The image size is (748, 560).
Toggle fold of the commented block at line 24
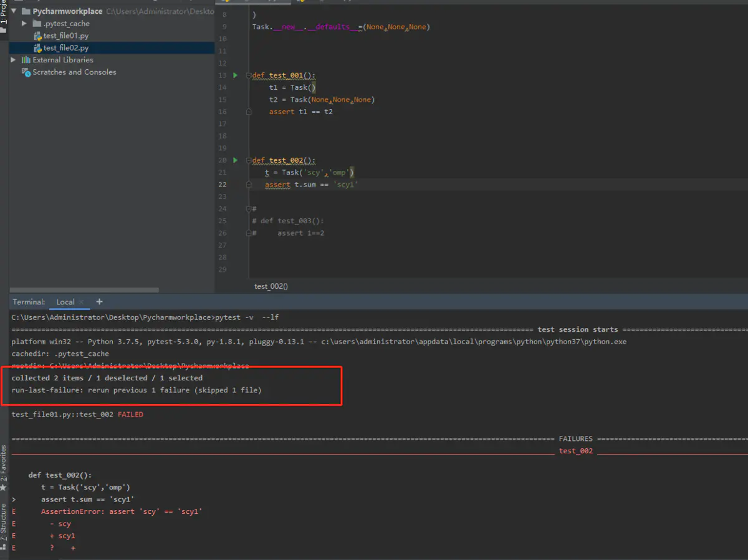click(248, 209)
